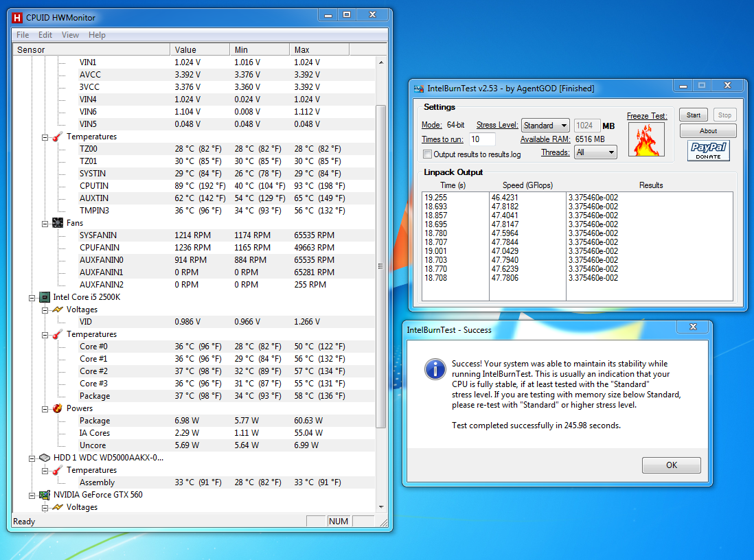Collapse the HDD Temperatures node

tap(45, 471)
